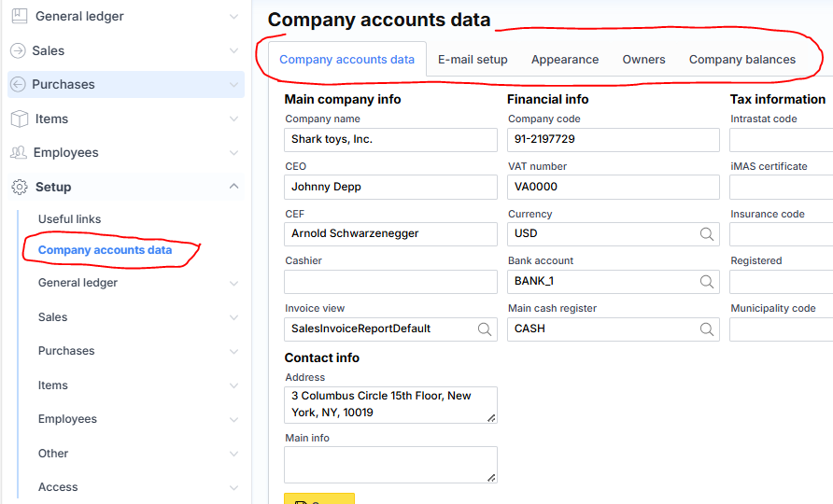This screenshot has width=833, height=504.
Task: Click the Employees people icon
Action: coord(18,153)
